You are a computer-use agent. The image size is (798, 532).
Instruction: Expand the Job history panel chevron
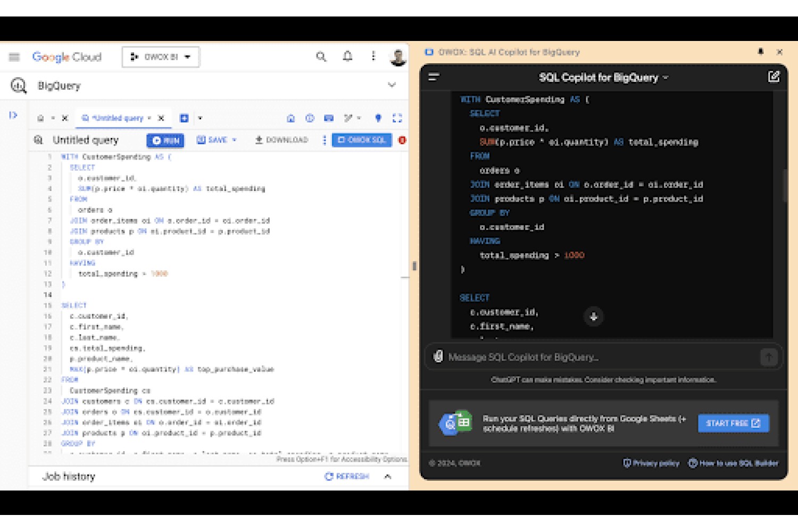point(388,477)
